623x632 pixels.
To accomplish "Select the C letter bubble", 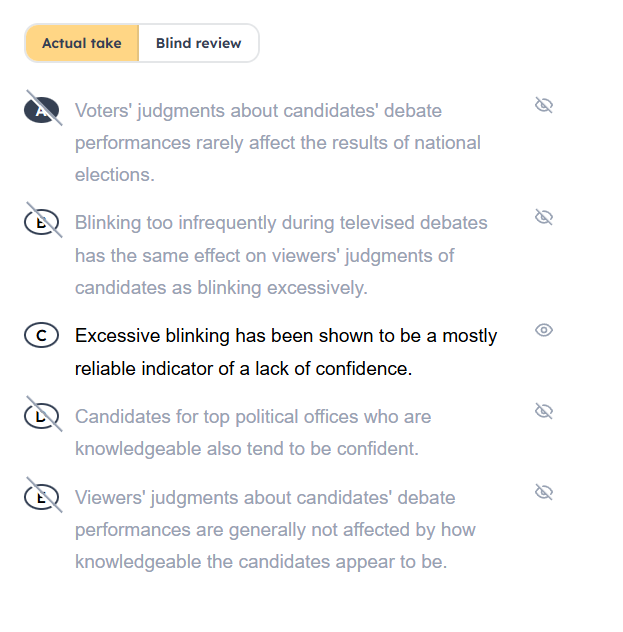I will click(41, 336).
